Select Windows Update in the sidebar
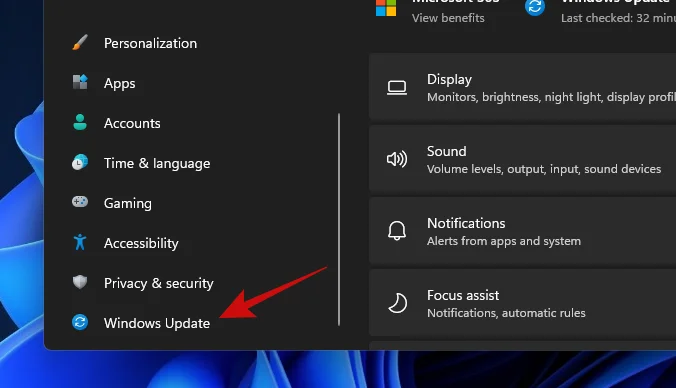 (157, 323)
